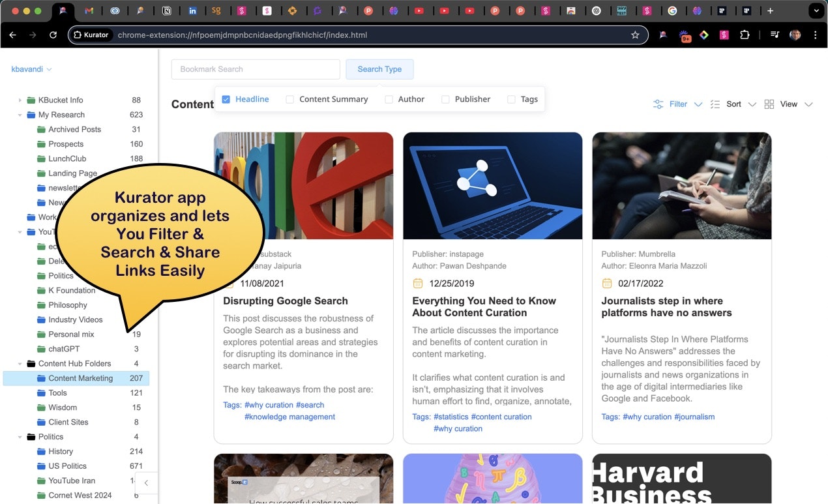This screenshot has width=828, height=504.
Task: Open 'Journalists step in where platforms' title
Action: coord(666,307)
